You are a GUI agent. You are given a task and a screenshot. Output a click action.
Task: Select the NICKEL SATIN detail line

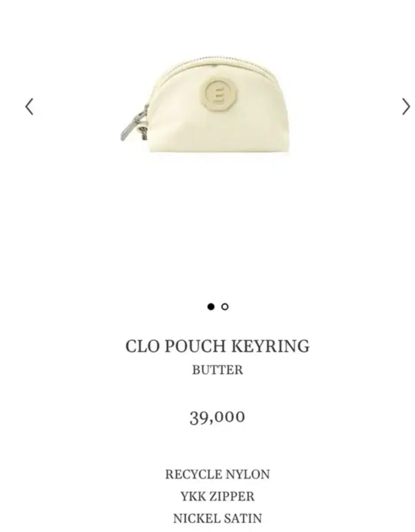[217, 518]
